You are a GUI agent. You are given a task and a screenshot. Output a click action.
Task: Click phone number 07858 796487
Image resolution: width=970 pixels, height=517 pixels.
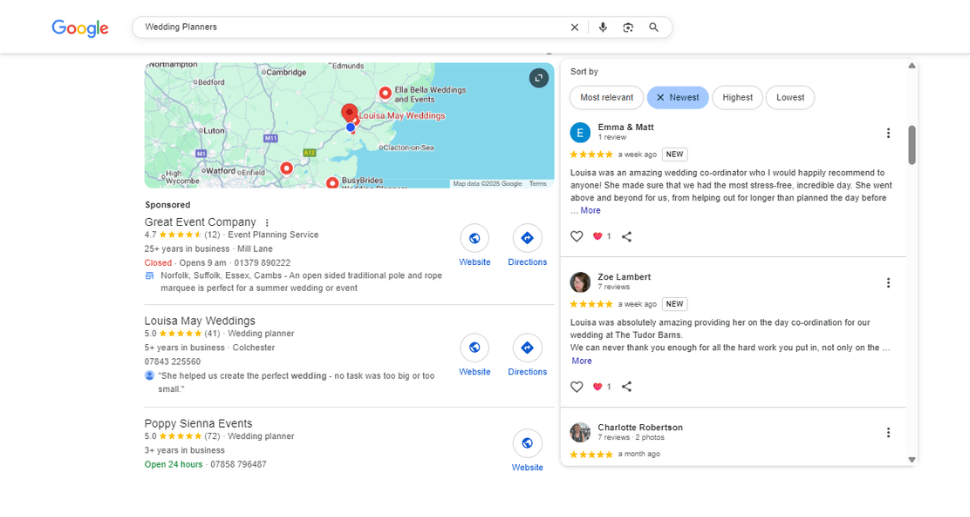(238, 464)
